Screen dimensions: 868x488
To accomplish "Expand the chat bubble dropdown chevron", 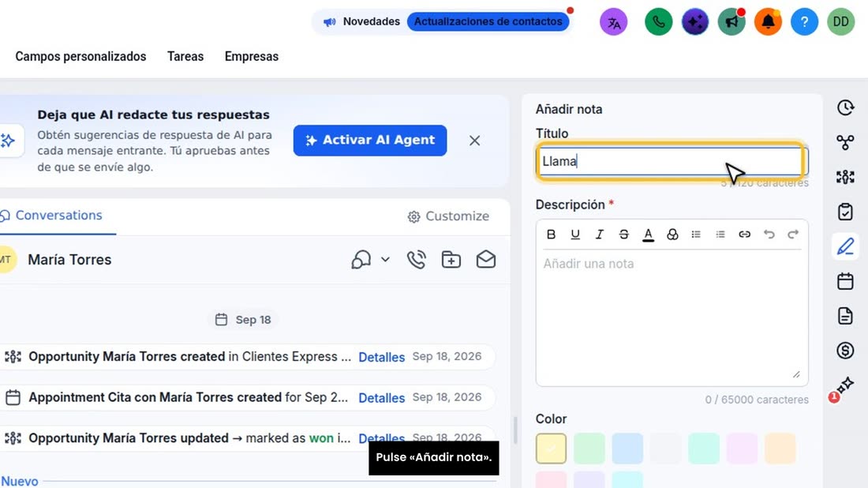I will pyautogui.click(x=385, y=259).
